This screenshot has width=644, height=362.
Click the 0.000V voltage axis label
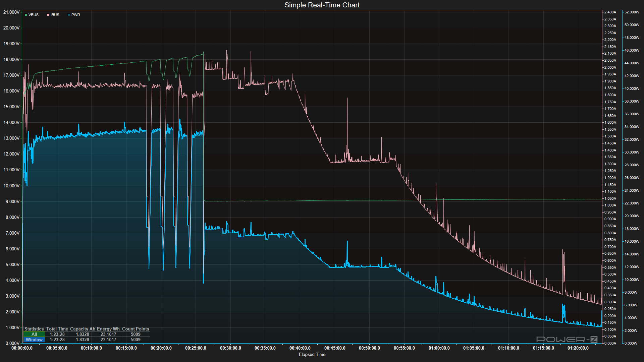(x=12, y=343)
